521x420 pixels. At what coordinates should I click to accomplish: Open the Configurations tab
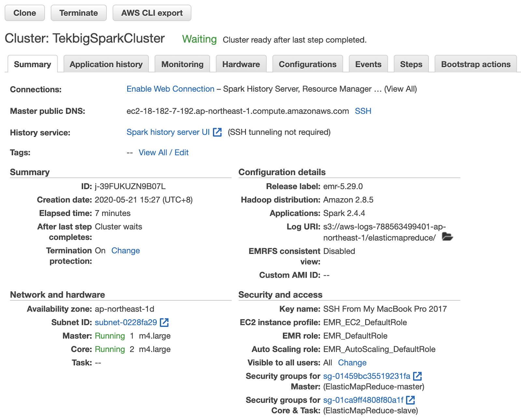pyautogui.click(x=308, y=64)
